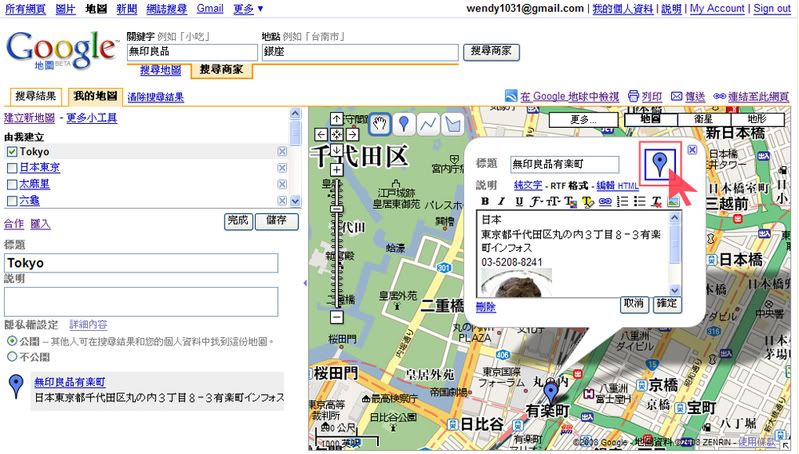Select the draw line tool
Image resolution: width=799 pixels, height=454 pixels.
pyautogui.click(x=428, y=124)
